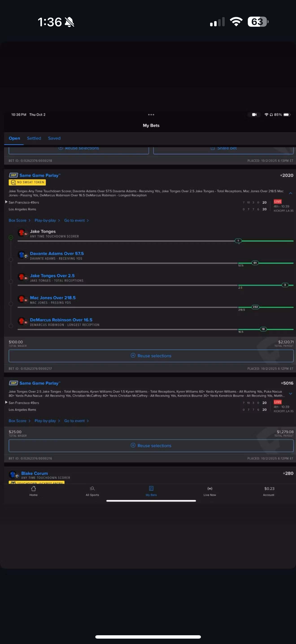296x644 pixels.
Task: Tap DeMarcus Robinson leg status circle
Action: point(11,326)
